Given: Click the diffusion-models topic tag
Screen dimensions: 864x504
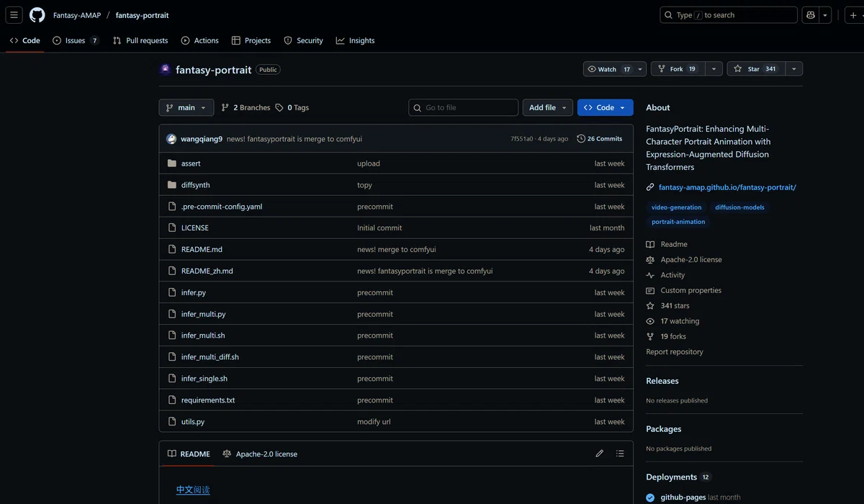Looking at the screenshot, I should pyautogui.click(x=739, y=207).
